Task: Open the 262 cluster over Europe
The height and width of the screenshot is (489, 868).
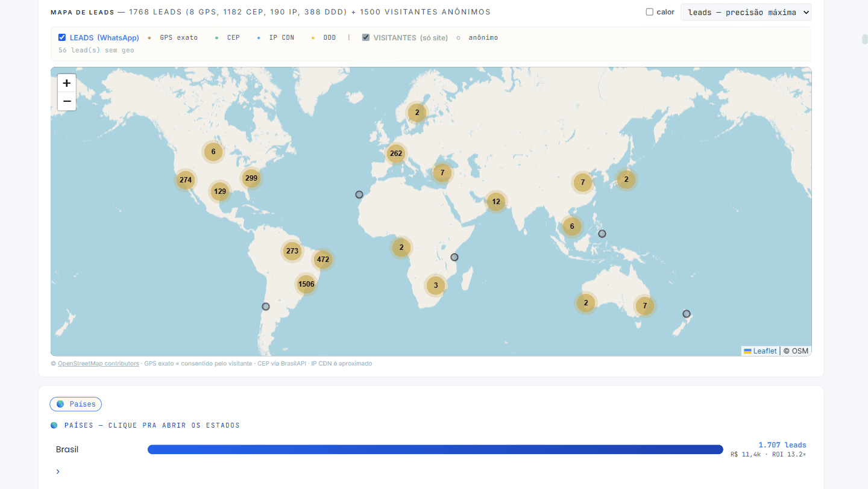Action: [396, 154]
